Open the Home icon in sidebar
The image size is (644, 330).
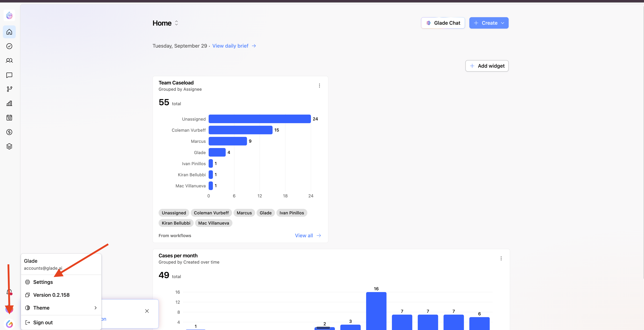click(9, 32)
